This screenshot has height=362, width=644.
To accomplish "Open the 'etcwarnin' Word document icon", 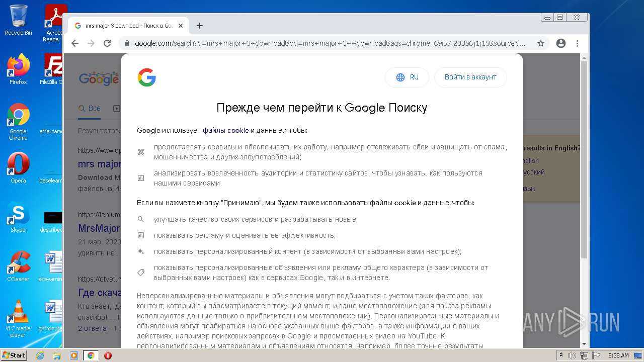I will [52, 266].
